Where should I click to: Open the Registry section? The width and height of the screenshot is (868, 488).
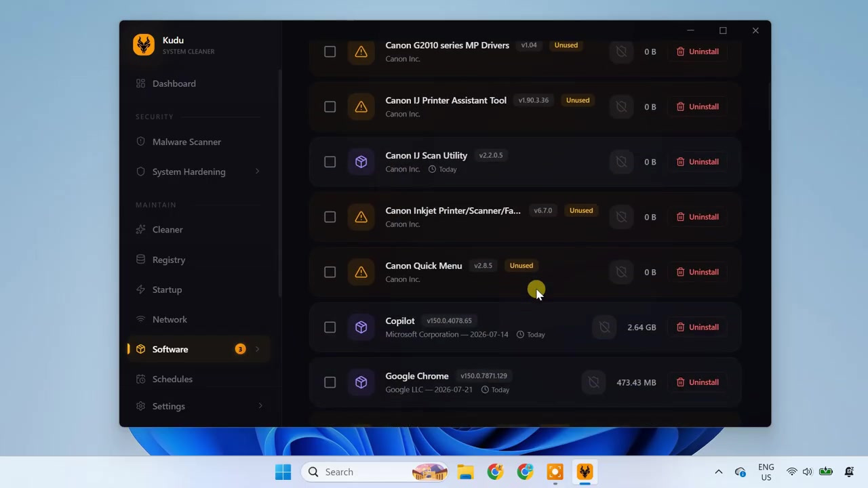[198, 260]
